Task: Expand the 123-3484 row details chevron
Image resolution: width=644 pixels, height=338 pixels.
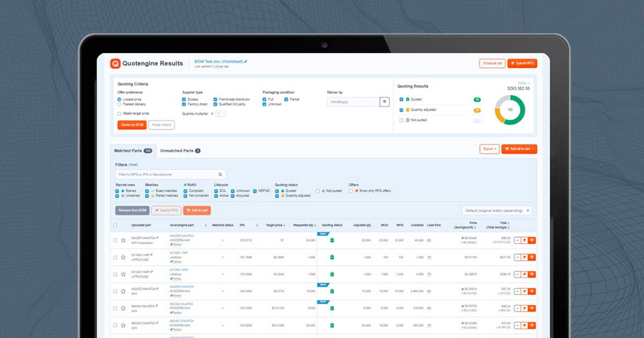Action: tap(517, 291)
